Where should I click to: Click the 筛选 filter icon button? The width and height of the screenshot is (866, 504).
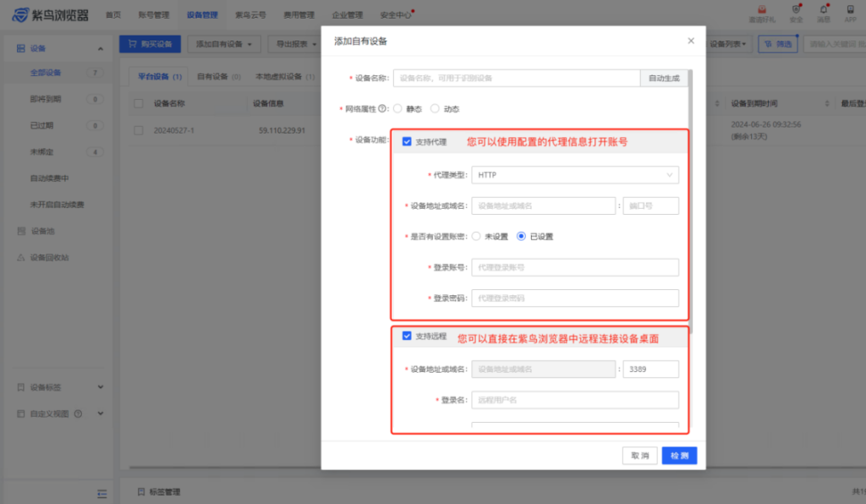[x=777, y=43]
